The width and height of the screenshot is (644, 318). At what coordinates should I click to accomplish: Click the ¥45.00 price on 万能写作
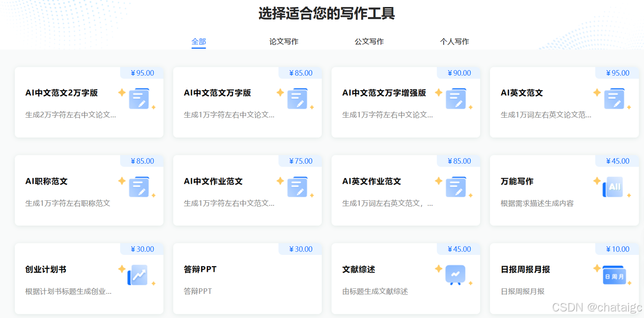click(x=618, y=161)
